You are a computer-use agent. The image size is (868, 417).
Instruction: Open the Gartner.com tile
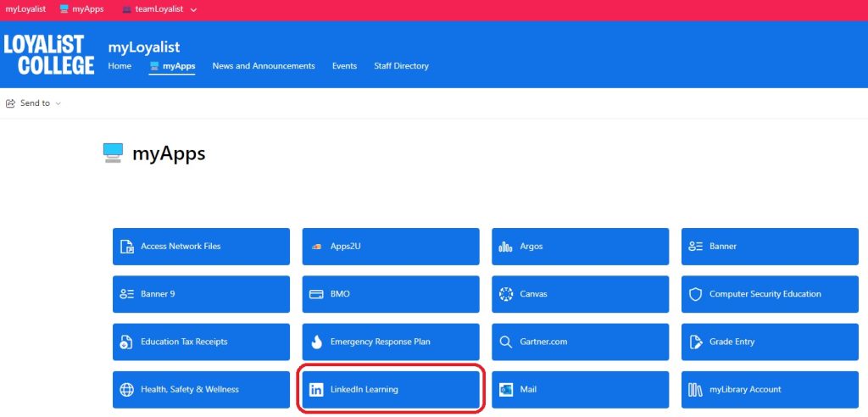coord(580,342)
